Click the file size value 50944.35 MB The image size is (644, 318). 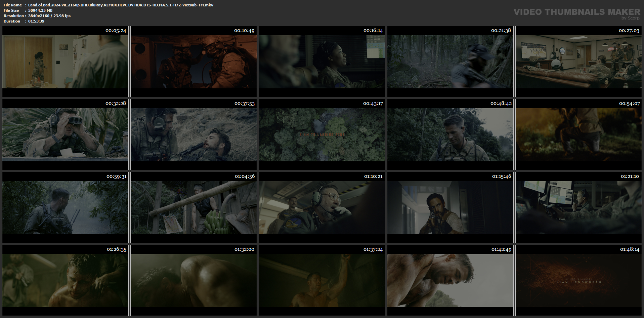[x=40, y=10]
